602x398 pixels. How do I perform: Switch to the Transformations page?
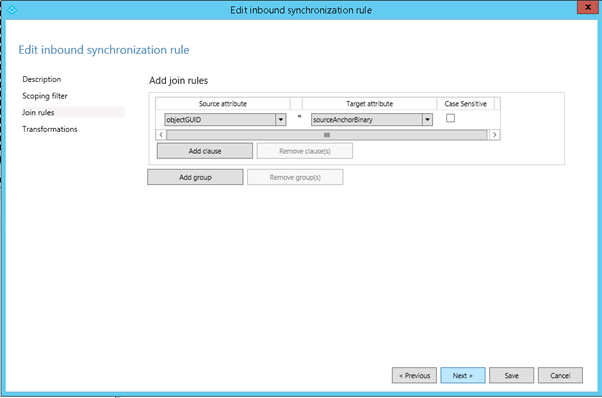tap(50, 129)
